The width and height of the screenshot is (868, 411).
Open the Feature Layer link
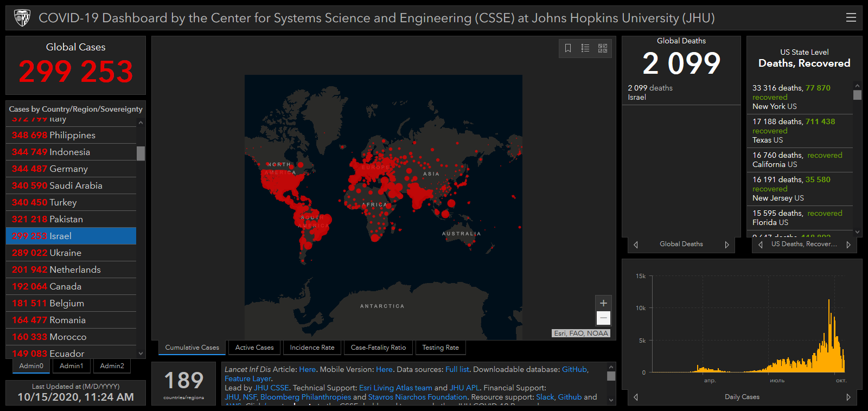coord(247,378)
